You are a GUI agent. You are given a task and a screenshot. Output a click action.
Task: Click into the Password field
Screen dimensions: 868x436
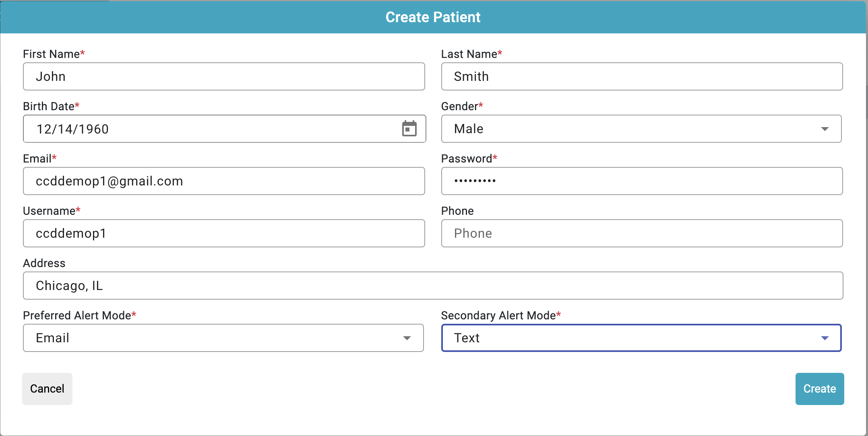click(x=642, y=181)
